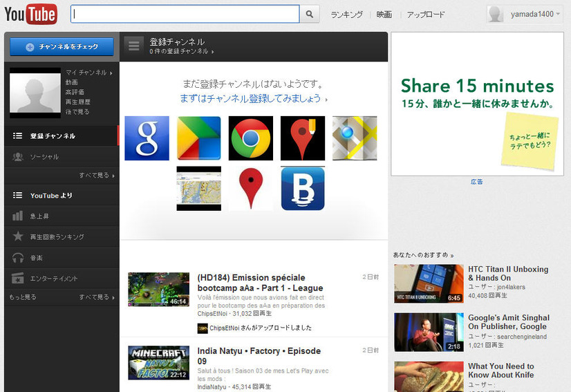Screen dimensions: 571x392
Task: Play the HTC Titan II Unboxing thumbnail
Action: 429,283
